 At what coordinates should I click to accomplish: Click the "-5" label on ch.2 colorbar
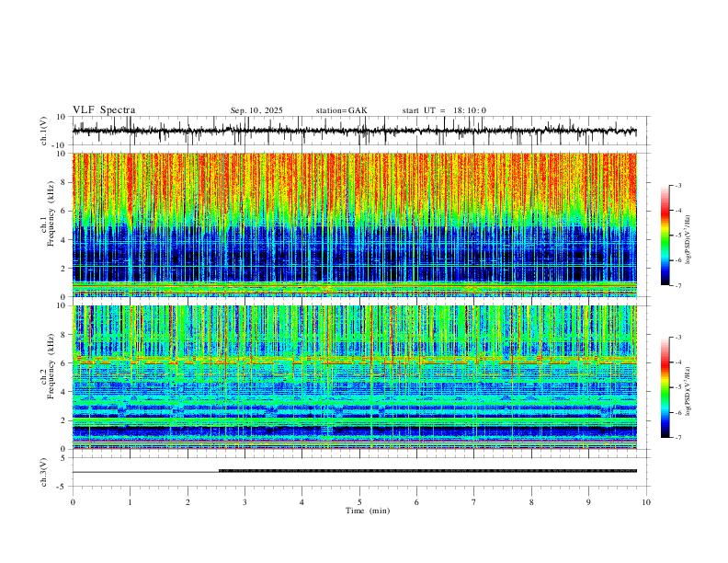point(677,387)
